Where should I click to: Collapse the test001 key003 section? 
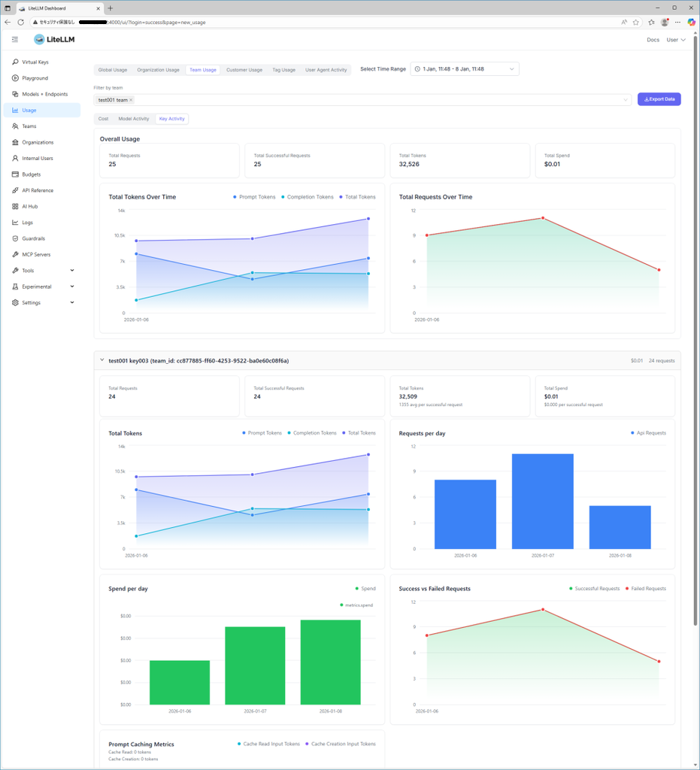pyautogui.click(x=102, y=361)
